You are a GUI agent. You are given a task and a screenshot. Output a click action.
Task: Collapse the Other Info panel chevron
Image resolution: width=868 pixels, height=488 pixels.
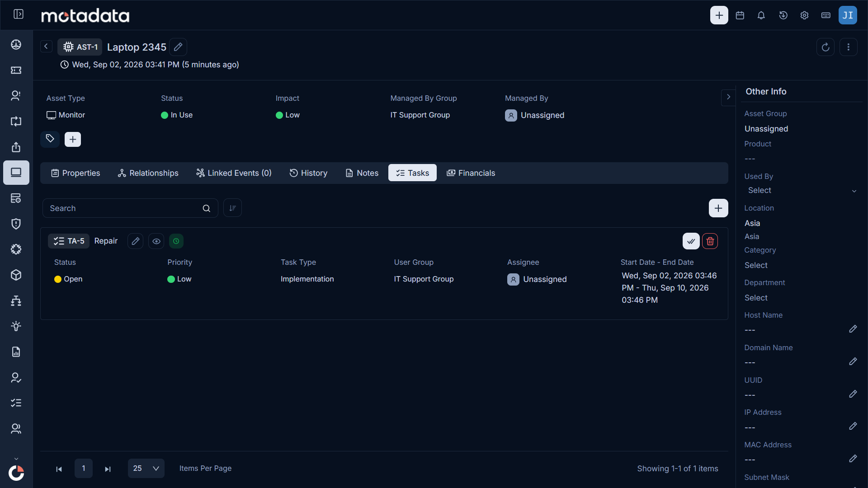(728, 97)
